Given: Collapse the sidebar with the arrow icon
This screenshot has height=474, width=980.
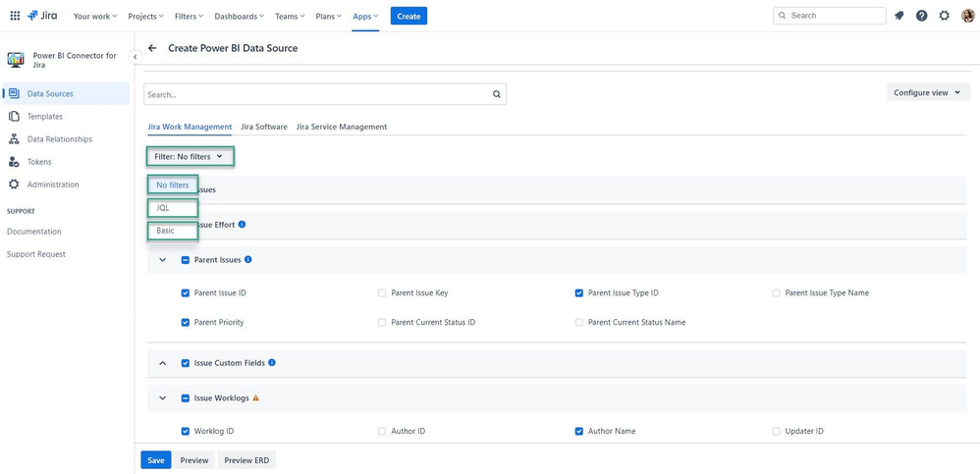Looking at the screenshot, I should click(x=135, y=57).
